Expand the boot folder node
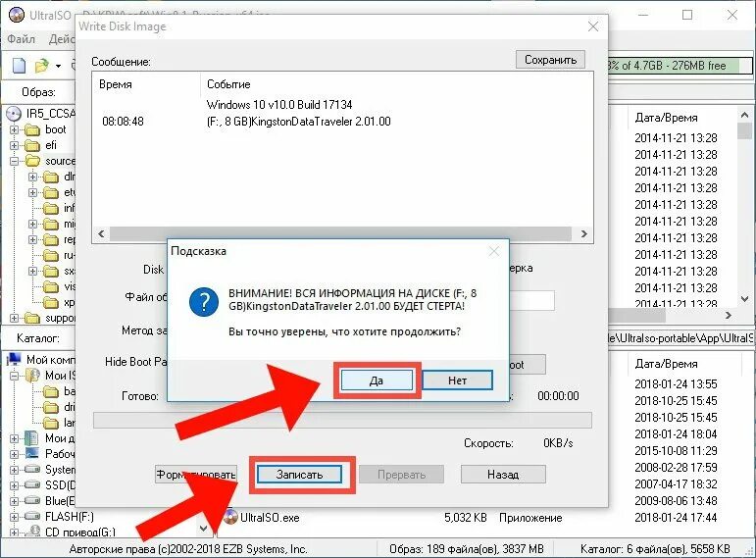756x558 pixels. coord(14,129)
